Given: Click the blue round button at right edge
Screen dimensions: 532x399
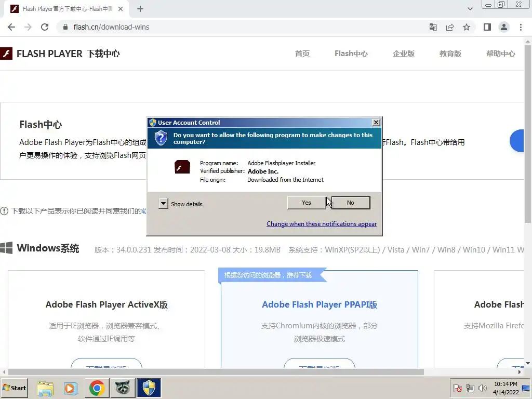Looking at the screenshot, I should pos(517,141).
